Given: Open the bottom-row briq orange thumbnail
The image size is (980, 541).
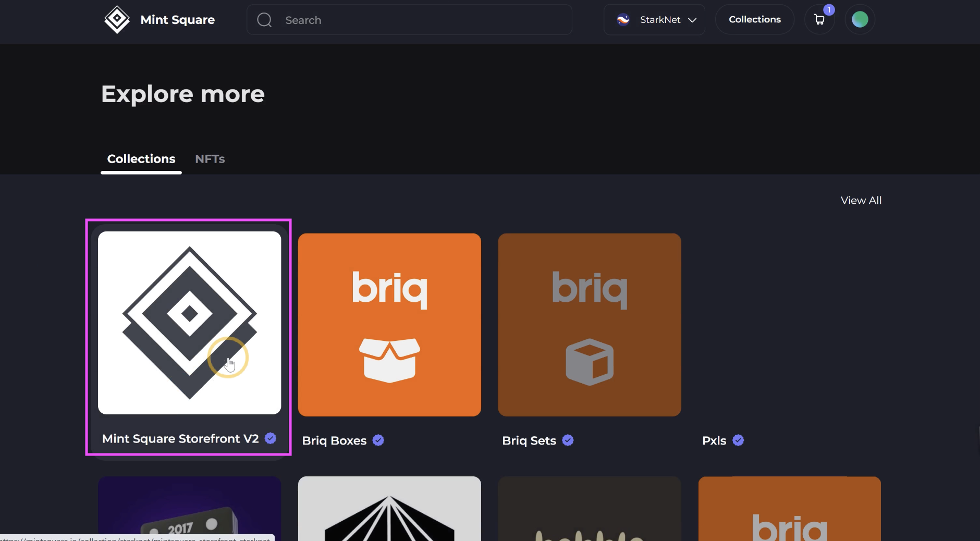Looking at the screenshot, I should click(x=790, y=509).
